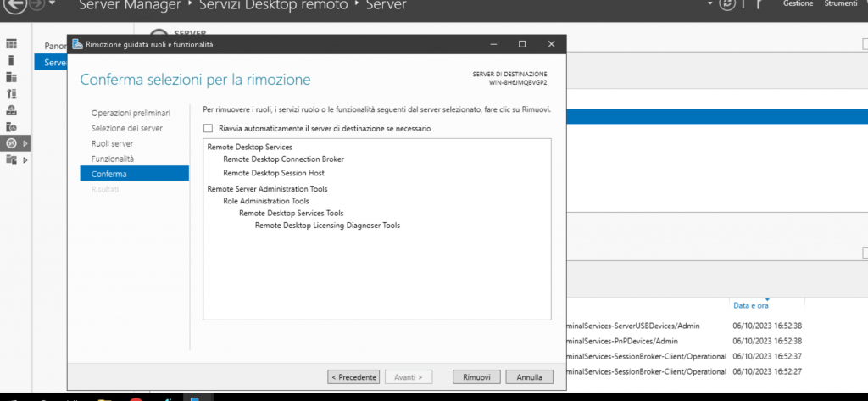Enable 'Riavvia automaticamente il server' checkbox

209,129
